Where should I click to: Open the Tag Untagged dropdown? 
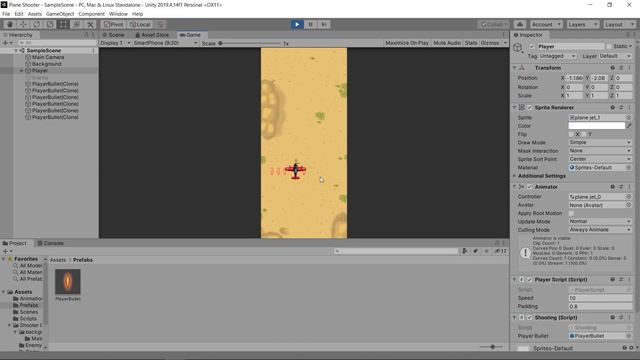point(558,56)
